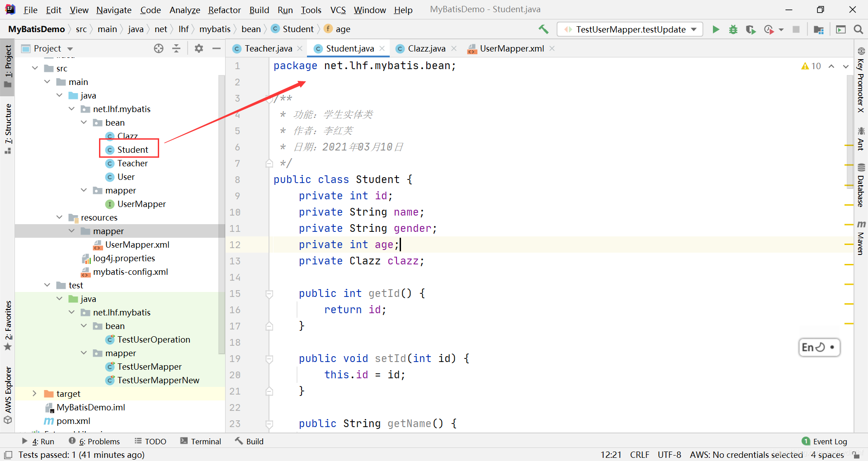Image resolution: width=868 pixels, height=461 pixels.
Task: Close the Clazz.java tab
Action: 454,48
